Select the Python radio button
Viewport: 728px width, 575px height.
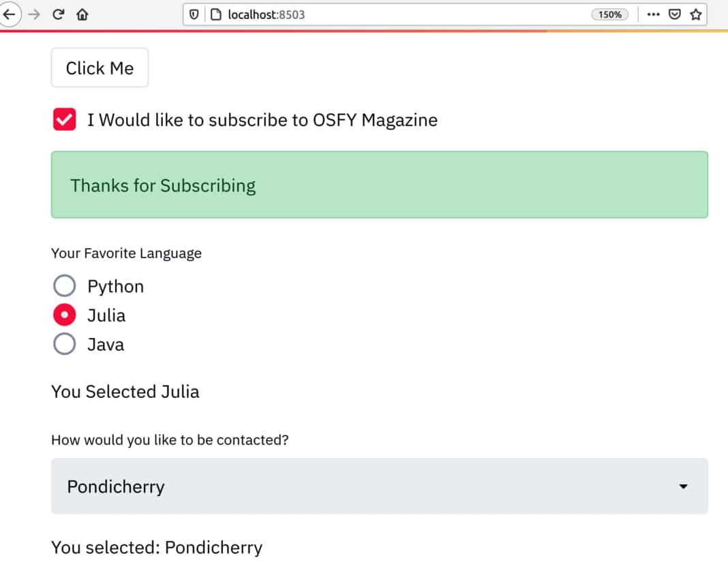tap(65, 285)
